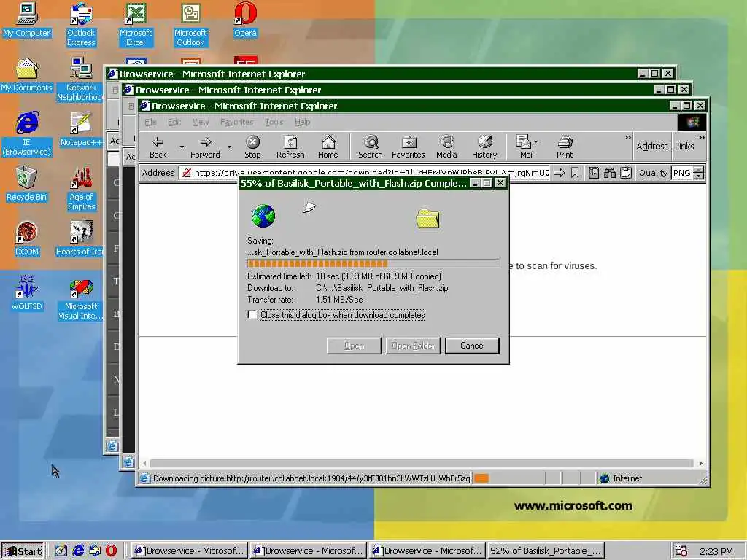Open the Forward button history dropdown arrow

click(229, 147)
